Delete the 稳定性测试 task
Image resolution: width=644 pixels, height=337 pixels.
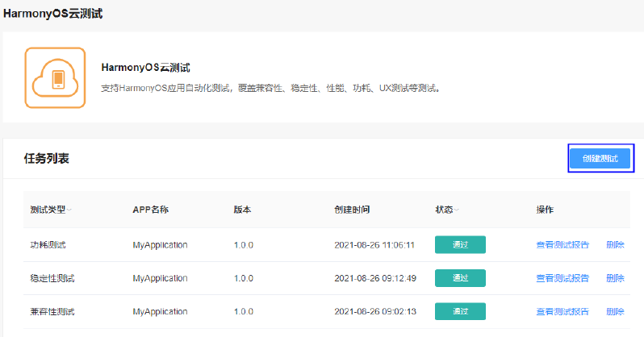click(x=615, y=278)
